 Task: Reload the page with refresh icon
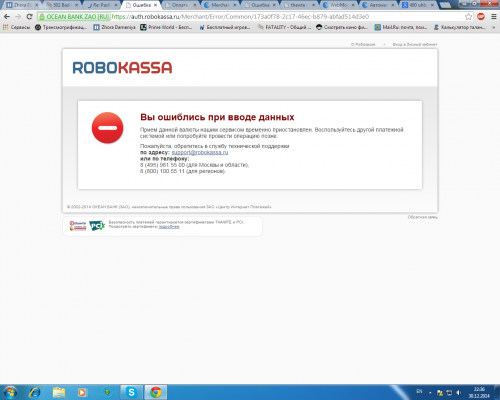(29, 17)
